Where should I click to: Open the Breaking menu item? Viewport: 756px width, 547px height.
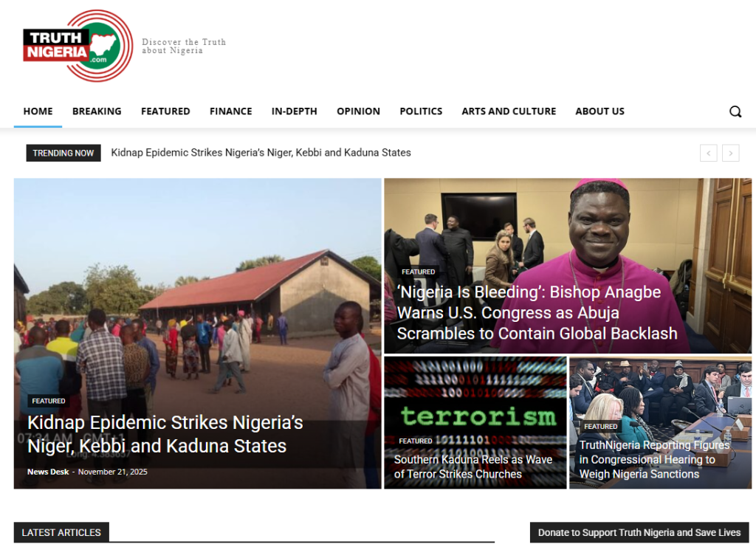tap(97, 111)
